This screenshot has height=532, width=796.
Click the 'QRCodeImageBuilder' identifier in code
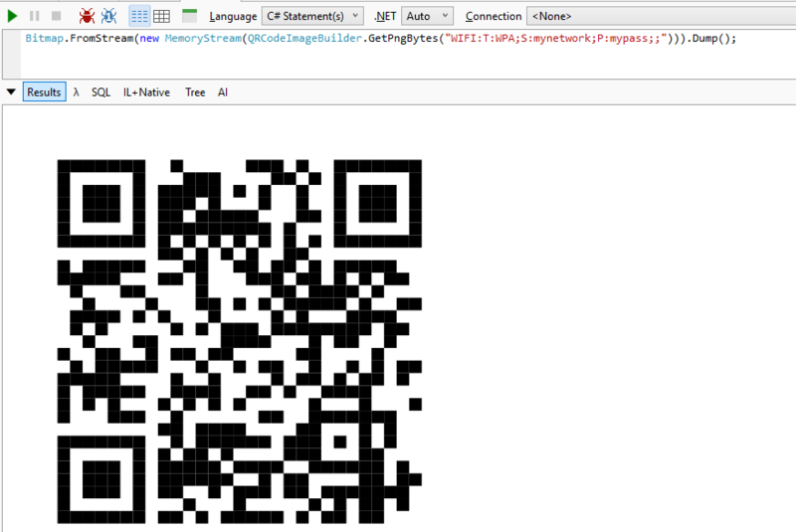(304, 39)
